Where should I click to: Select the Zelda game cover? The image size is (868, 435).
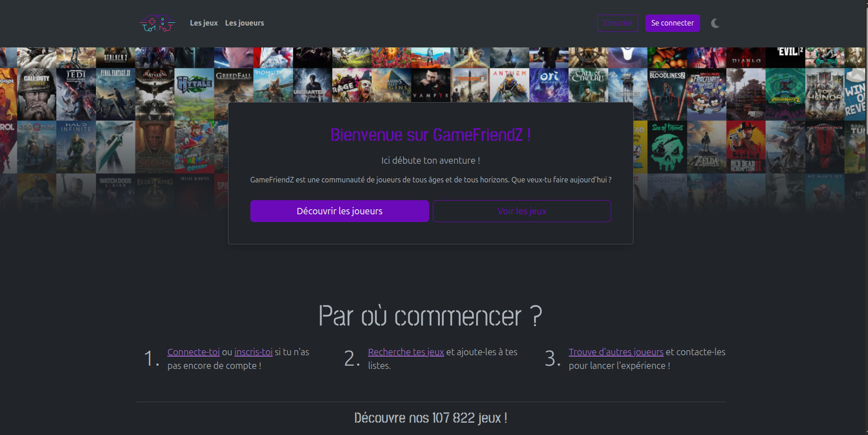click(707, 147)
